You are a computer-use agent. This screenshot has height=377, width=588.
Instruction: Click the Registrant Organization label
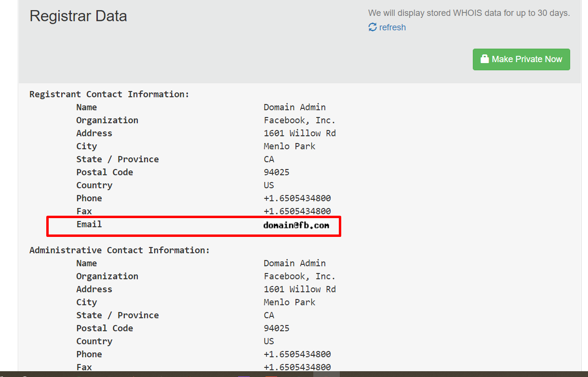[107, 120]
